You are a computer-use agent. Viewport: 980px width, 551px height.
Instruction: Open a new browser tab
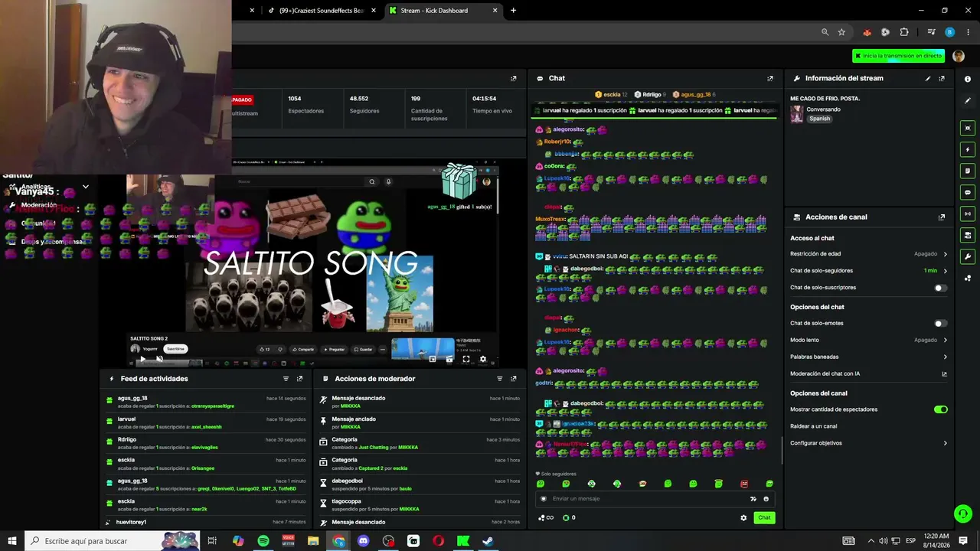[513, 11]
